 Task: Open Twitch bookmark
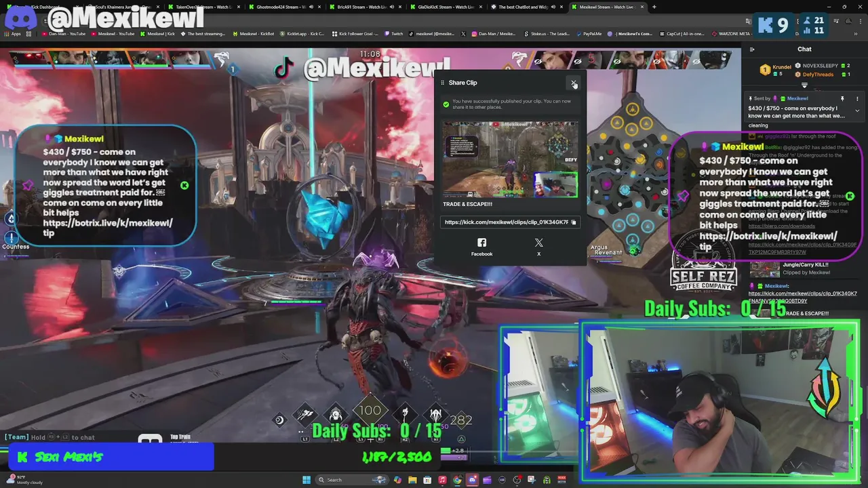(393, 33)
